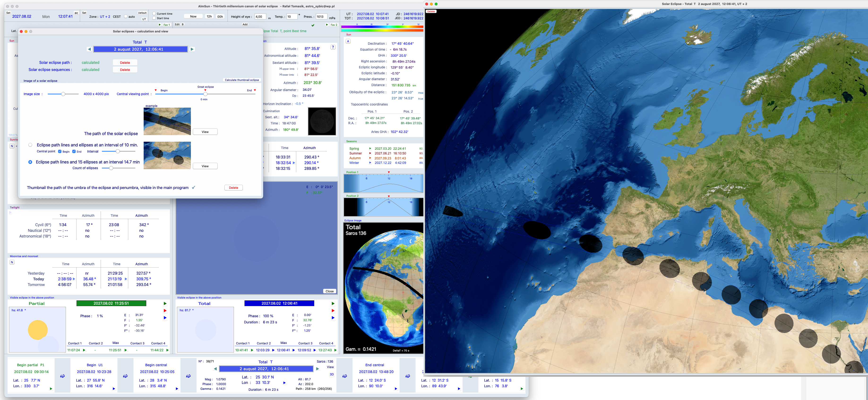Select ellipses at 10 min interval radio
Image resolution: width=868 pixels, height=400 pixels.
30,145
